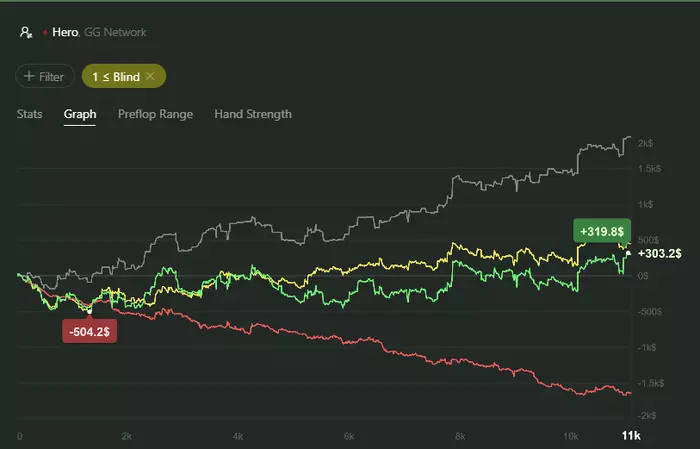Open the Graph tab
Viewport: 700px width, 449px height.
pyautogui.click(x=80, y=114)
